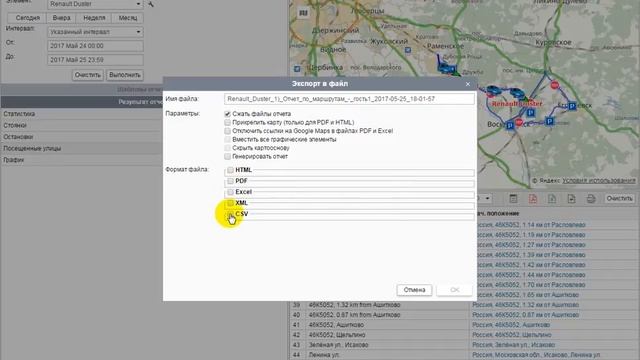Open the Стоянки report section
This screenshot has width=640, height=360.
(82, 125)
